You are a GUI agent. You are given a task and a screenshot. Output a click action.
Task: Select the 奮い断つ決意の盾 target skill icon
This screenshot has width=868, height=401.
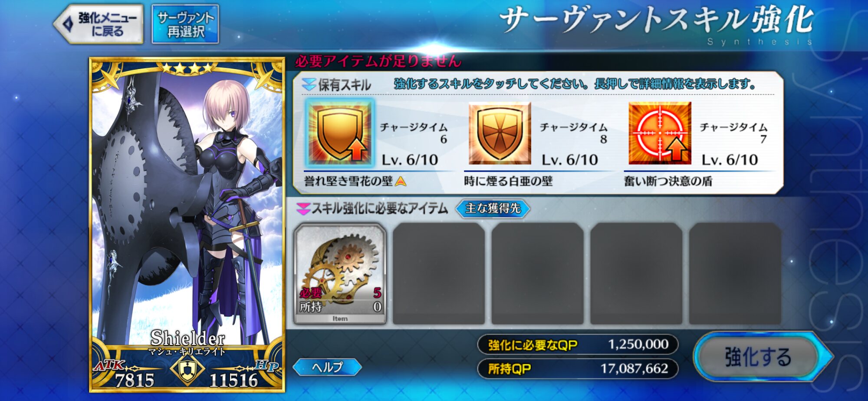click(x=660, y=133)
